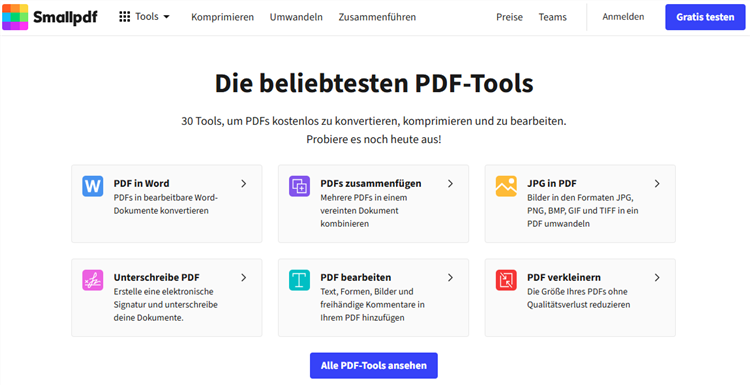Image resolution: width=750 pixels, height=385 pixels.
Task: Click the red compress PDF icon
Action: coord(506,280)
